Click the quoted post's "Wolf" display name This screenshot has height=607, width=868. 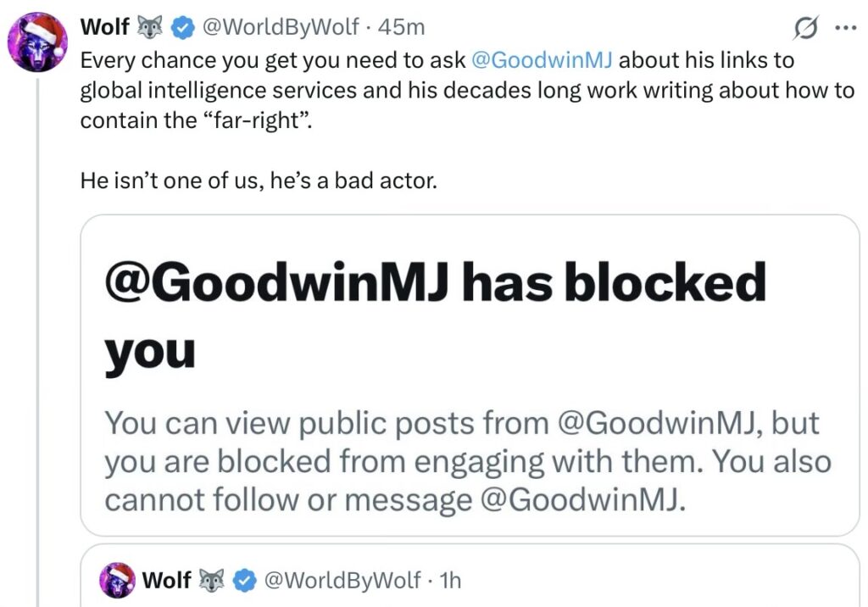(166, 581)
